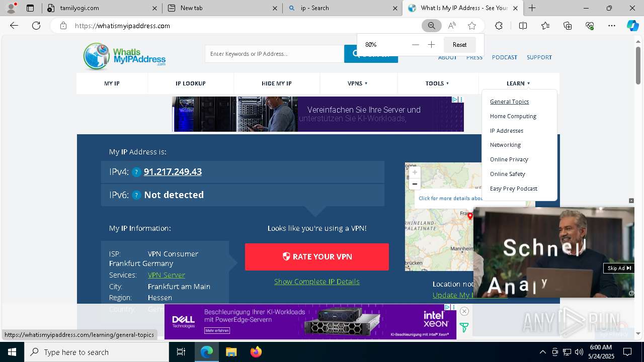Open the volume control in system tray
The width and height of the screenshot is (644, 362).
pos(579,352)
